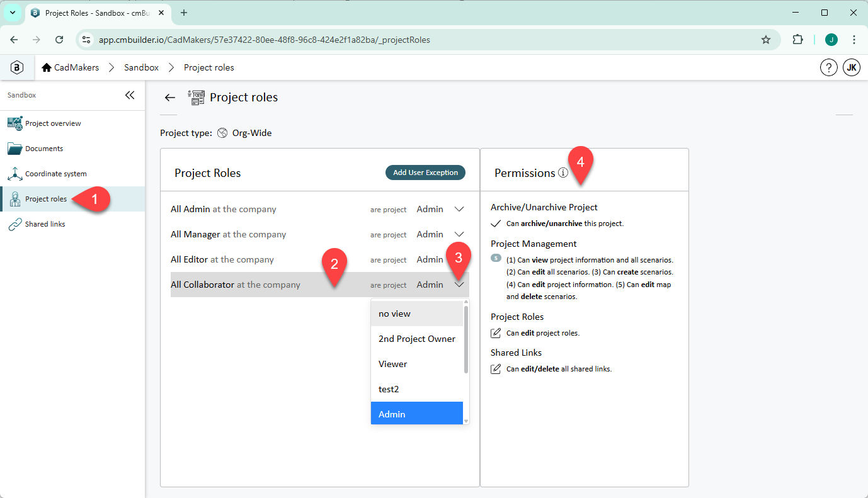The image size is (868, 498).
Task: Click the Shared links chain icon
Action: [x=15, y=224]
